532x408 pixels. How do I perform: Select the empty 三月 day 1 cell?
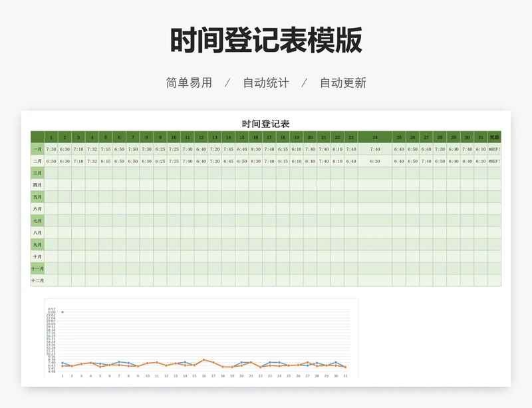[51, 173]
